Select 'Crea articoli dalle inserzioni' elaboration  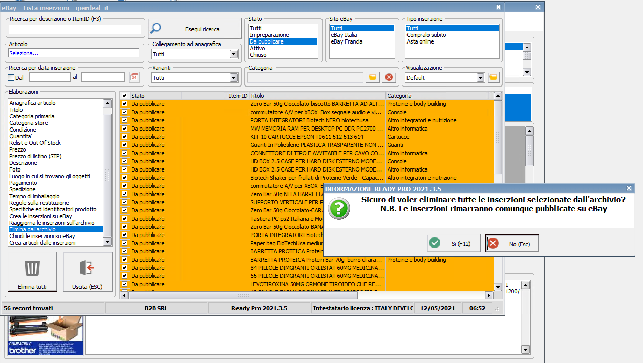point(55,243)
